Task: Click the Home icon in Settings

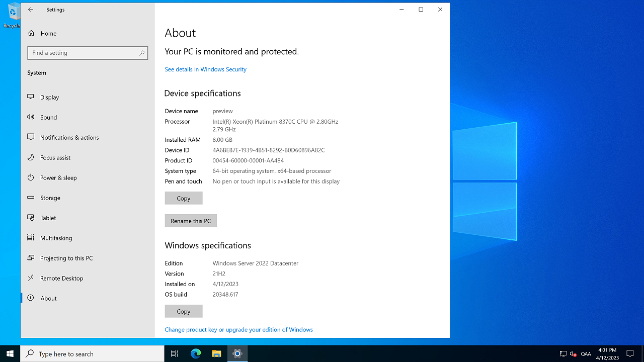Action: click(31, 33)
